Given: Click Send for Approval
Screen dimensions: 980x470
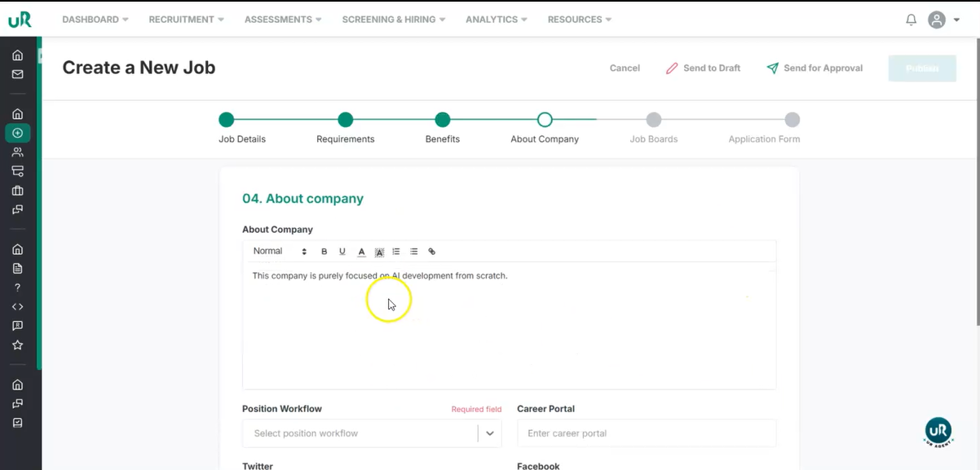Looking at the screenshot, I should [x=814, y=68].
